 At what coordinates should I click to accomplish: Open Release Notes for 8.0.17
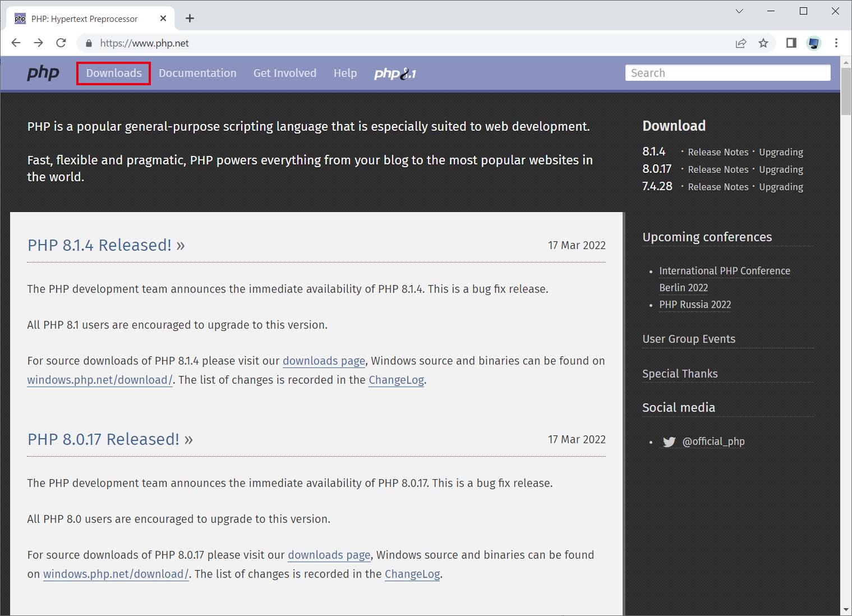[718, 169]
